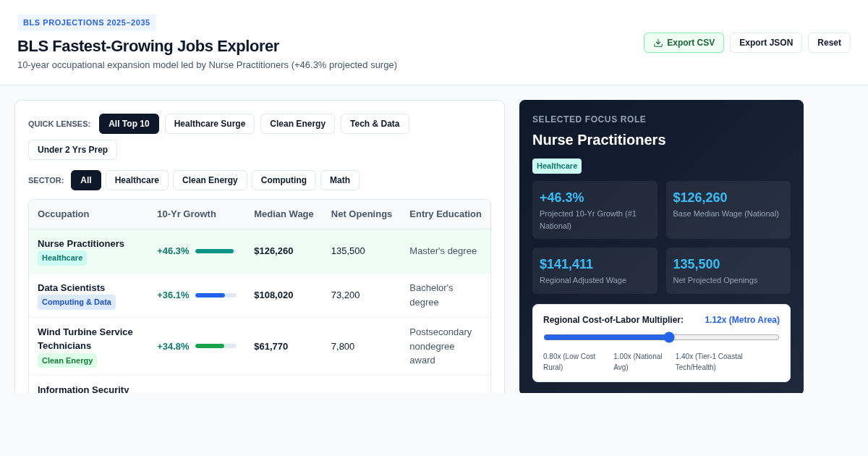Click the Computing & Data tag
Viewport: 868px width, 456px height.
point(77,302)
